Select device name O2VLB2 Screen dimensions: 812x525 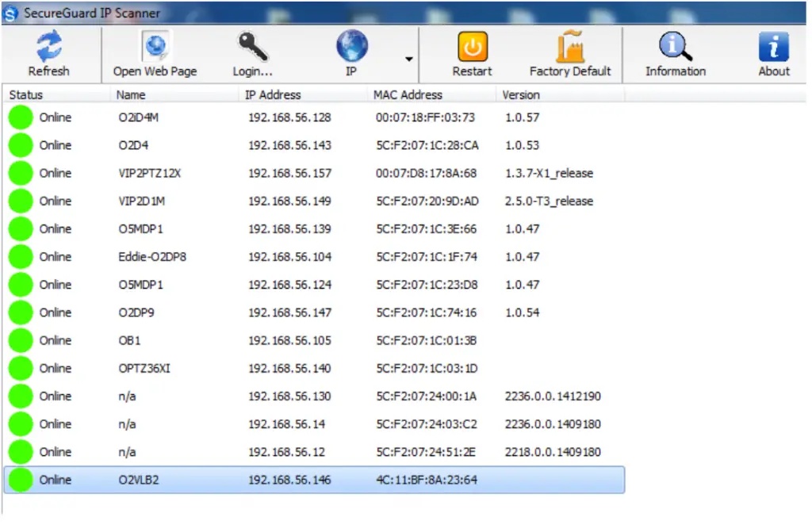(138, 481)
